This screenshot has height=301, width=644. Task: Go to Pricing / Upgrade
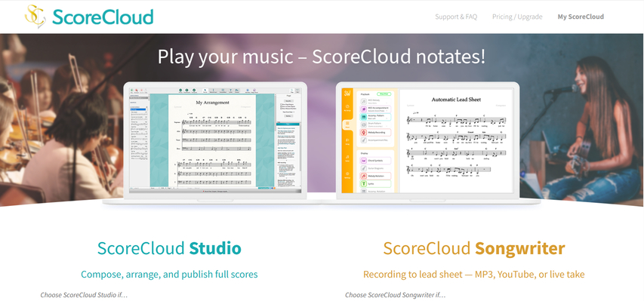tap(517, 17)
